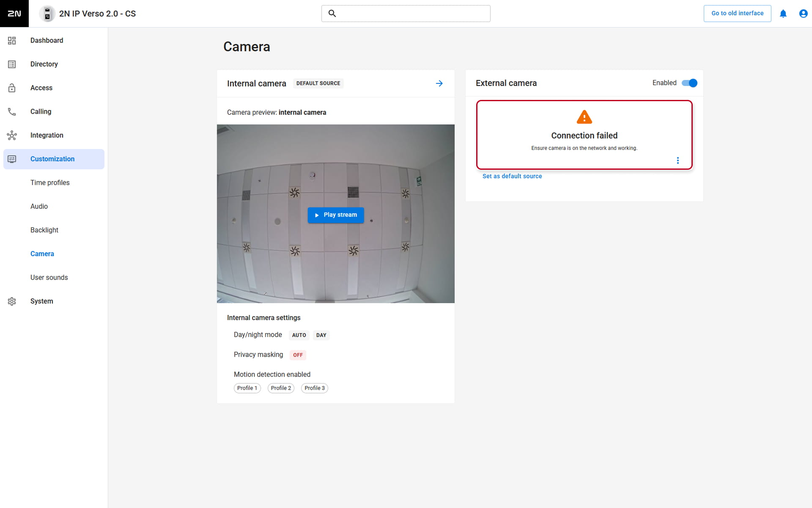Click the Connection failed message
The image size is (812, 508).
[584, 135]
